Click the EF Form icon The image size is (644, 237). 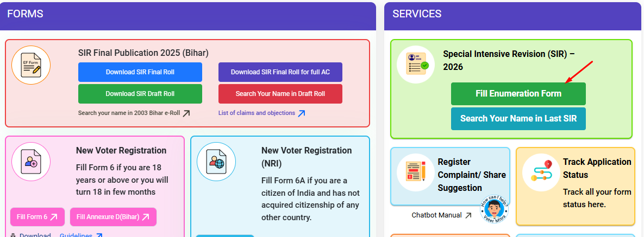click(x=31, y=65)
